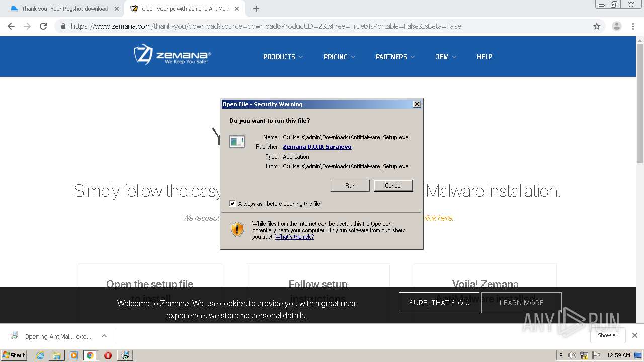Close the Zemana AntiMalware tab
Screen dimensions: 644x362
click(x=237, y=9)
